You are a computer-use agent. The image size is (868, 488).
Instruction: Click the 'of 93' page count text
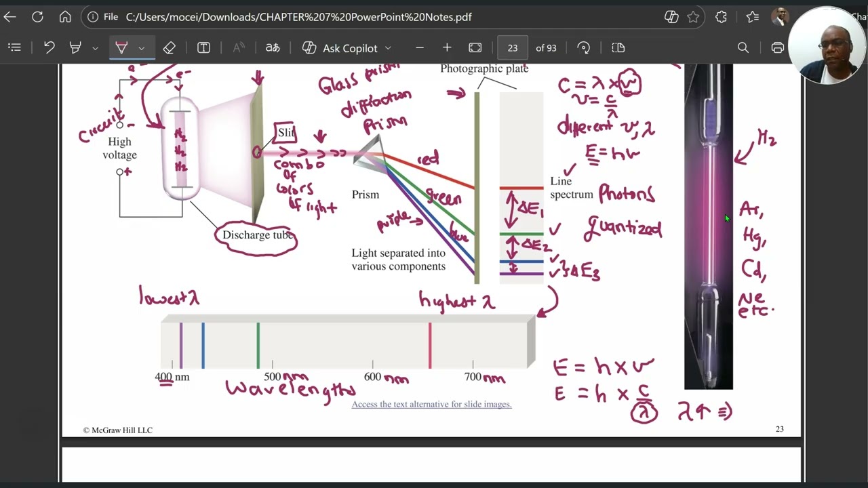(546, 47)
